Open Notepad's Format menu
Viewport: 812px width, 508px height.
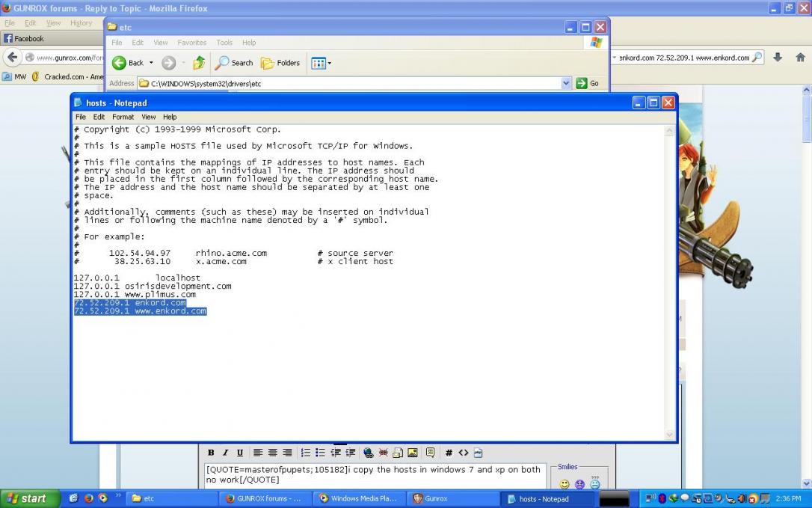pos(123,117)
